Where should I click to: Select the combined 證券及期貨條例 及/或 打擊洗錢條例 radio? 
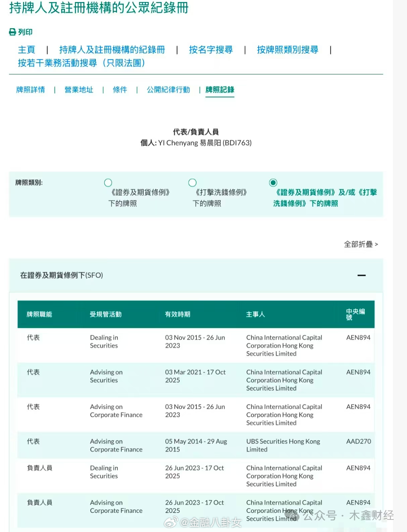[x=273, y=183]
